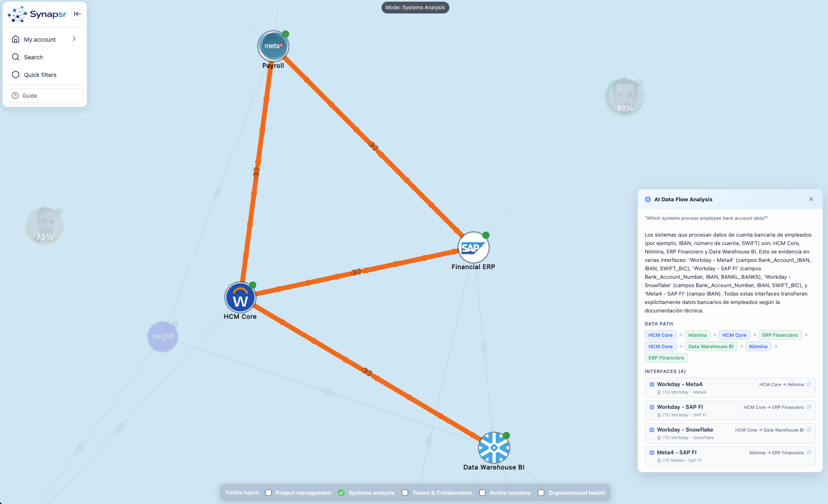The width and height of the screenshot is (828, 504).
Task: Enable the Active tensions layer checkbox
Action: click(482, 493)
